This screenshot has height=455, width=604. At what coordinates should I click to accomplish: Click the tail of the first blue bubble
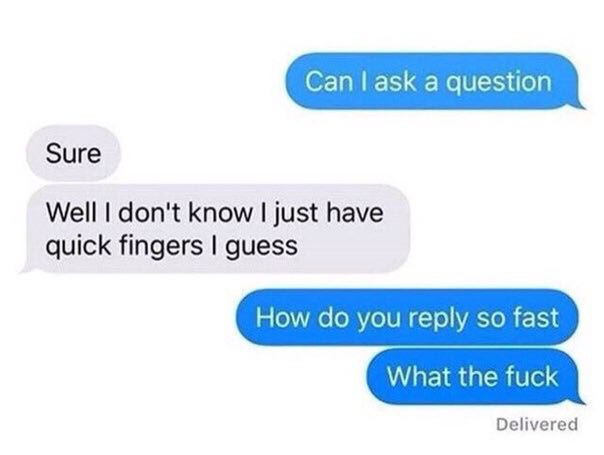[580, 104]
